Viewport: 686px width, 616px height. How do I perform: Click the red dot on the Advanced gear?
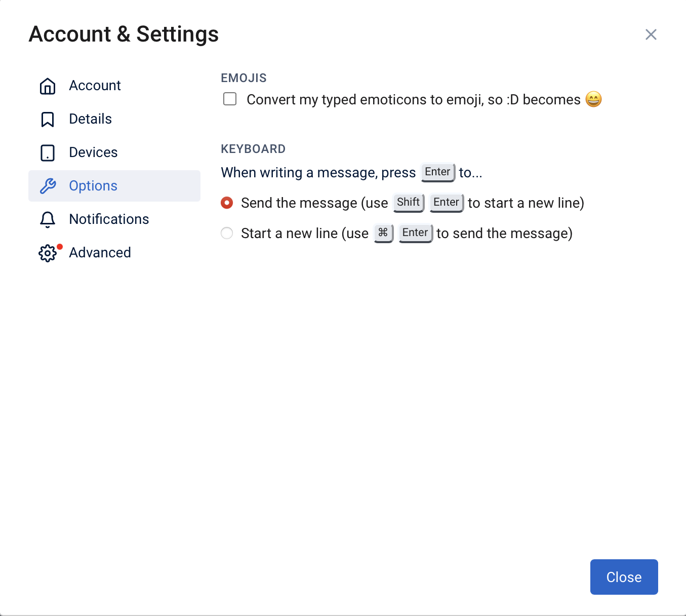59,247
